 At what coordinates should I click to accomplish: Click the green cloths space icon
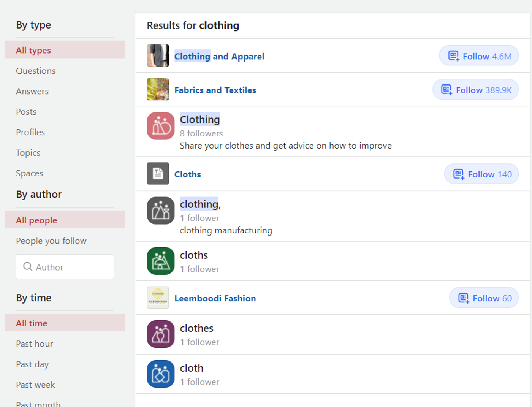160,261
